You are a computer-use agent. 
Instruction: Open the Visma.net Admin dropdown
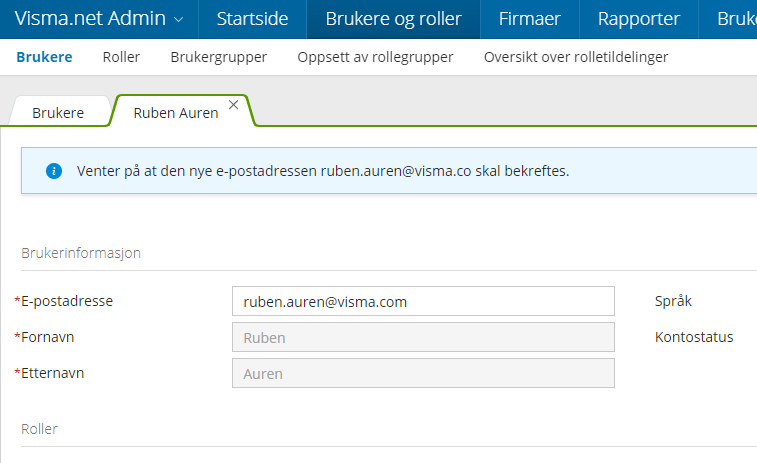(99, 19)
